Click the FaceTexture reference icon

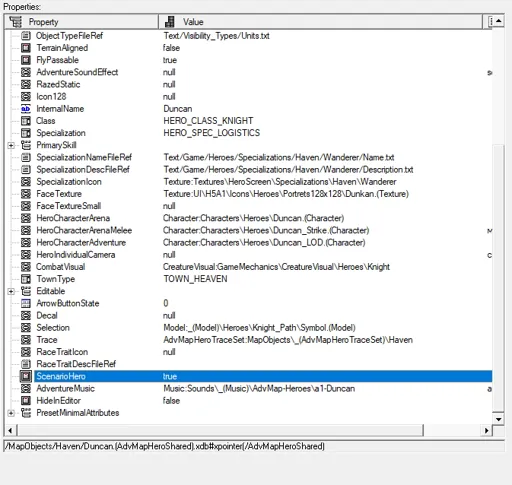click(26, 194)
